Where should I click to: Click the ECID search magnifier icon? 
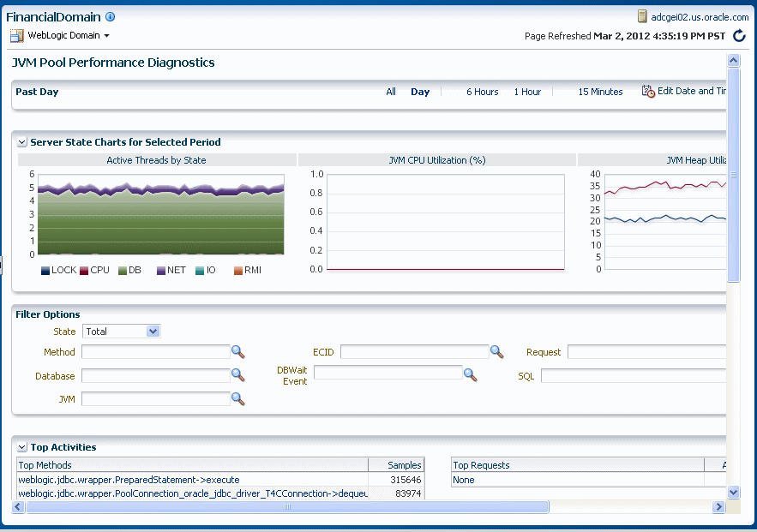[496, 352]
